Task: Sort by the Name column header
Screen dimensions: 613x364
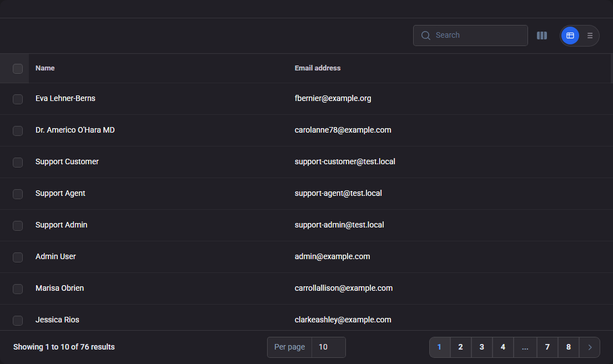Action: pyautogui.click(x=45, y=68)
